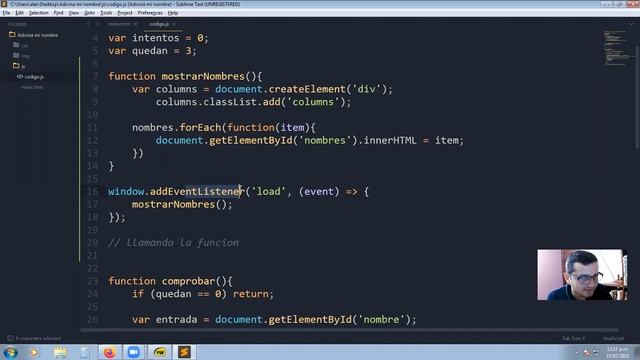Click the horizontal scrollbar of the editor

(349, 330)
